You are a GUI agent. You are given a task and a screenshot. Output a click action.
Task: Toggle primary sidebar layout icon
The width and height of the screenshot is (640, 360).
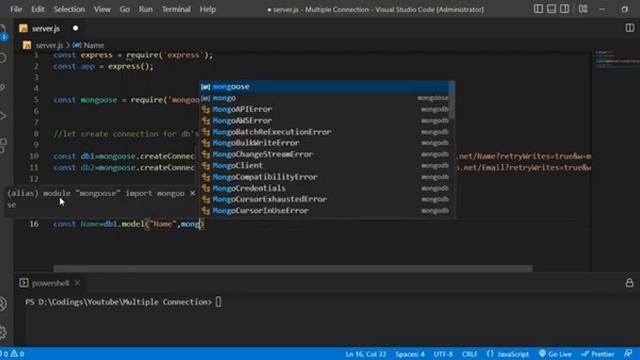pyautogui.click(x=538, y=9)
